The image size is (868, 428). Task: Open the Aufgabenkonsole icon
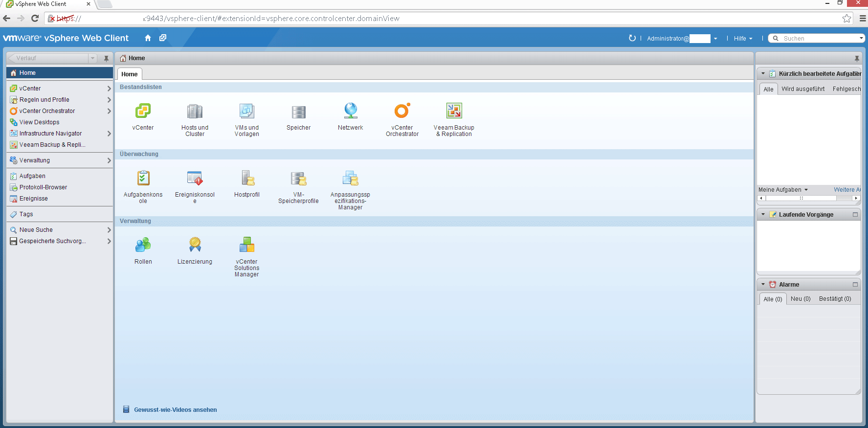tap(143, 178)
